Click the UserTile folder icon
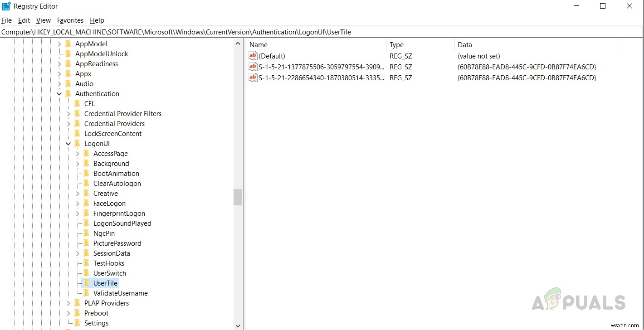 coord(87,283)
